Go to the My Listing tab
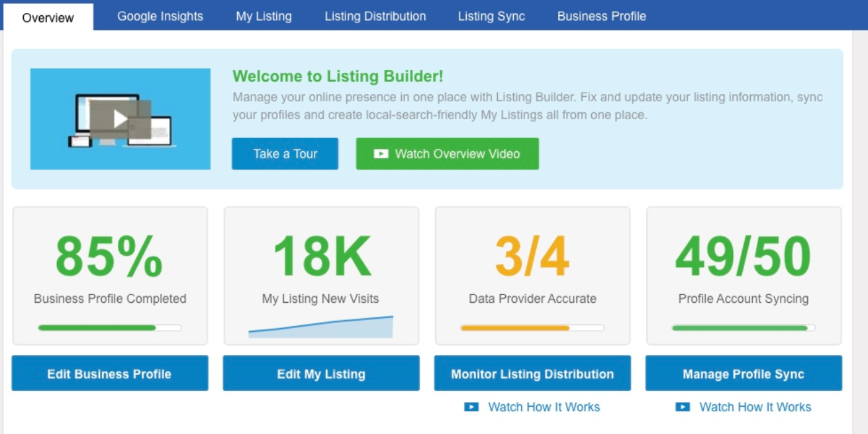The width and height of the screenshot is (868, 434). pyautogui.click(x=264, y=17)
